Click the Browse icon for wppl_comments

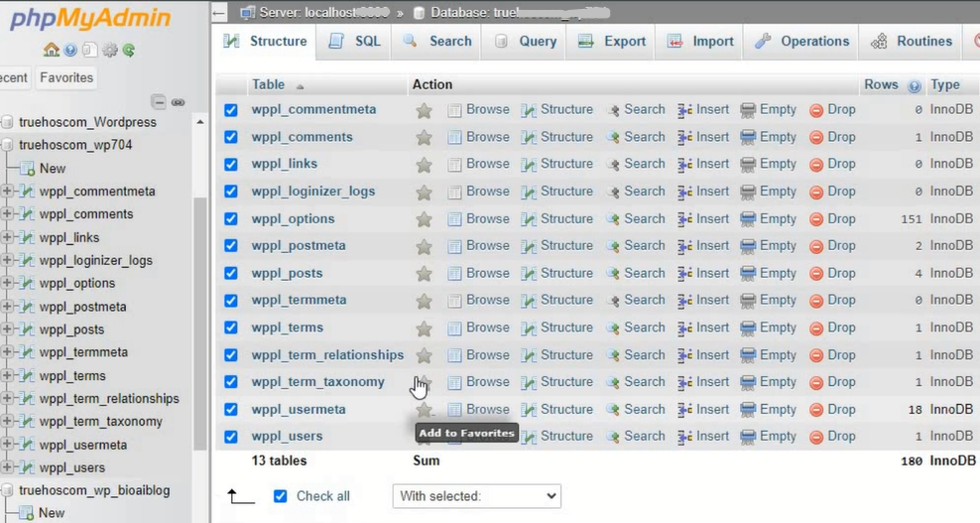coord(454,137)
